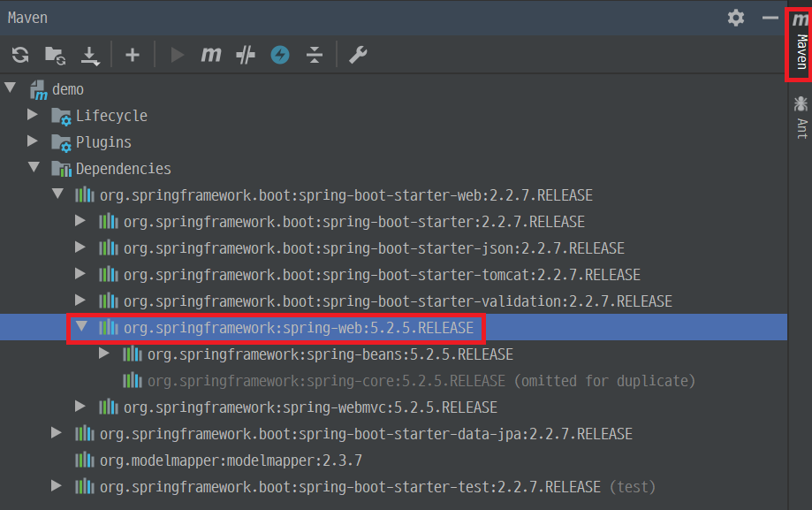Screen dimensions: 812x510
Task: Click library icon beside spring-webmvc
Action: point(108,407)
